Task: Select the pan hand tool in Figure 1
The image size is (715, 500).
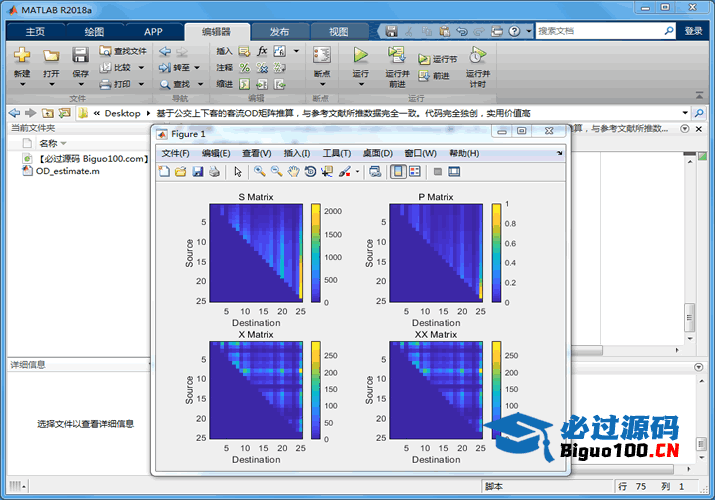Action: 293,172
